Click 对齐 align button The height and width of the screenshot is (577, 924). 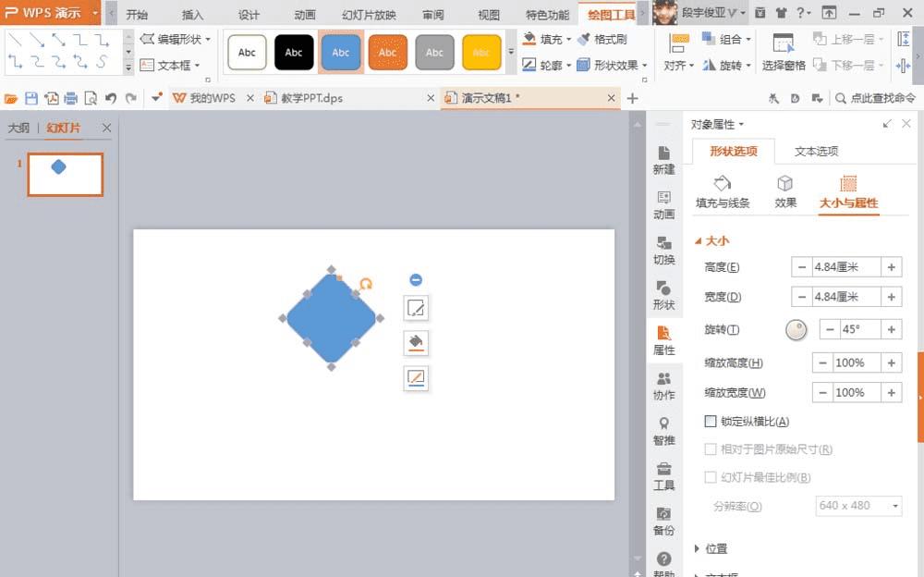tap(679, 52)
